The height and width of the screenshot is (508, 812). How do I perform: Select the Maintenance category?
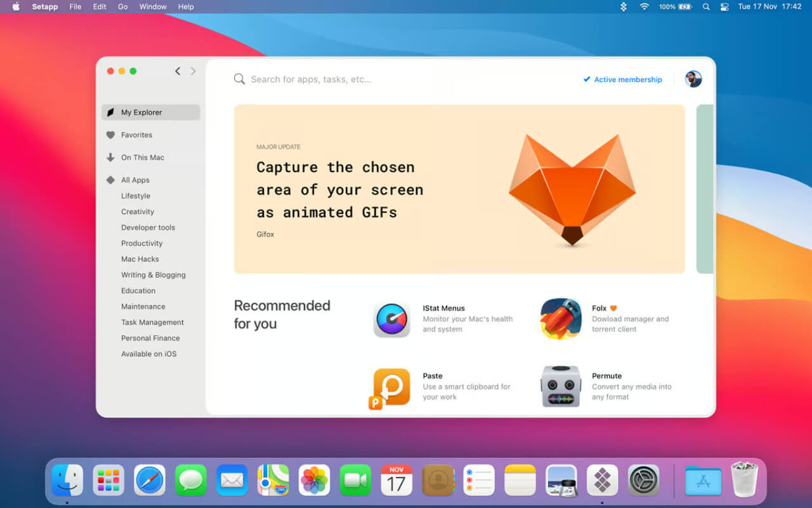click(x=143, y=307)
